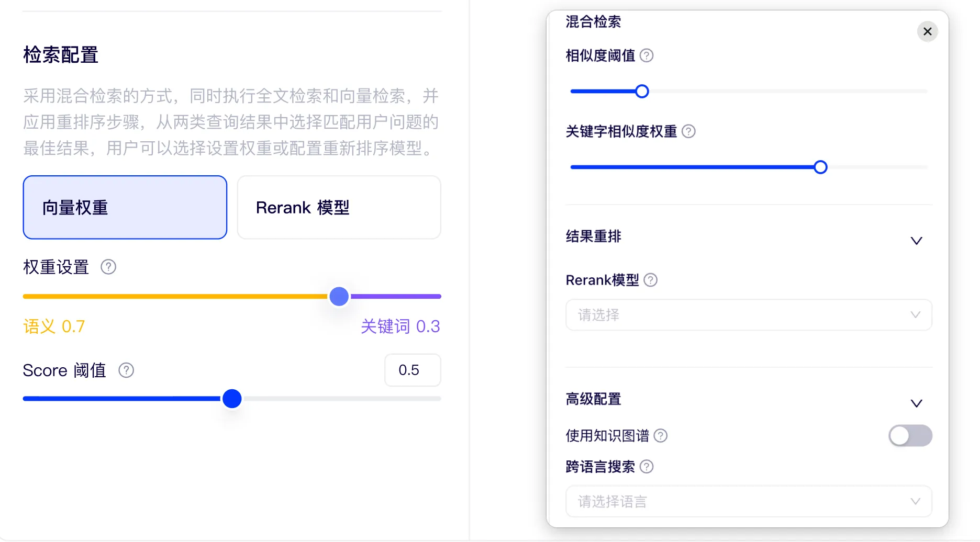Click the Score 阈值 0.5 input field
This screenshot has height=542, width=980.
[x=413, y=370]
